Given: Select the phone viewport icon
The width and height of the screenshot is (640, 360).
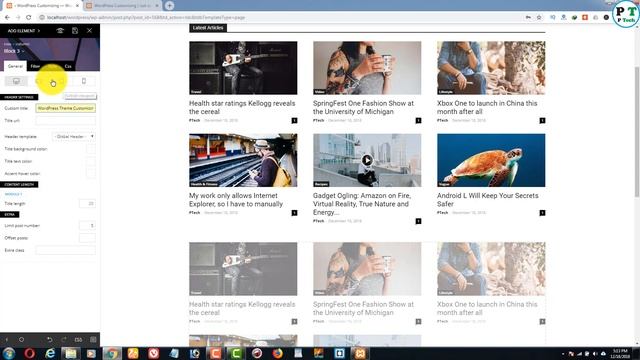Looking at the screenshot, I should [84, 81].
